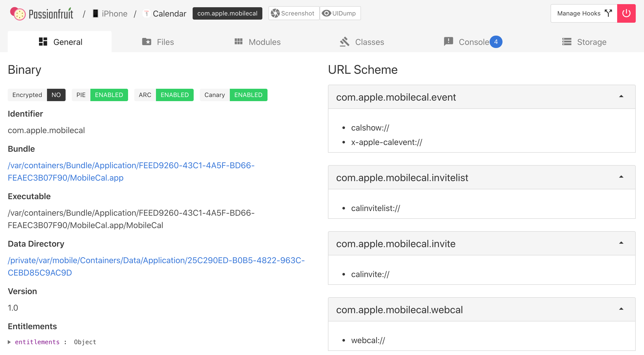Expand the entitlements Object tree

(x=9, y=342)
